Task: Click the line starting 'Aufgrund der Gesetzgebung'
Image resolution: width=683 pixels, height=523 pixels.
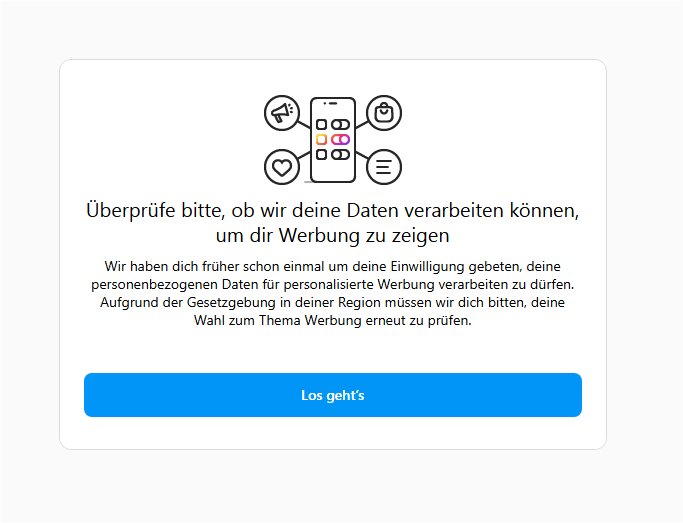Action: (333, 302)
